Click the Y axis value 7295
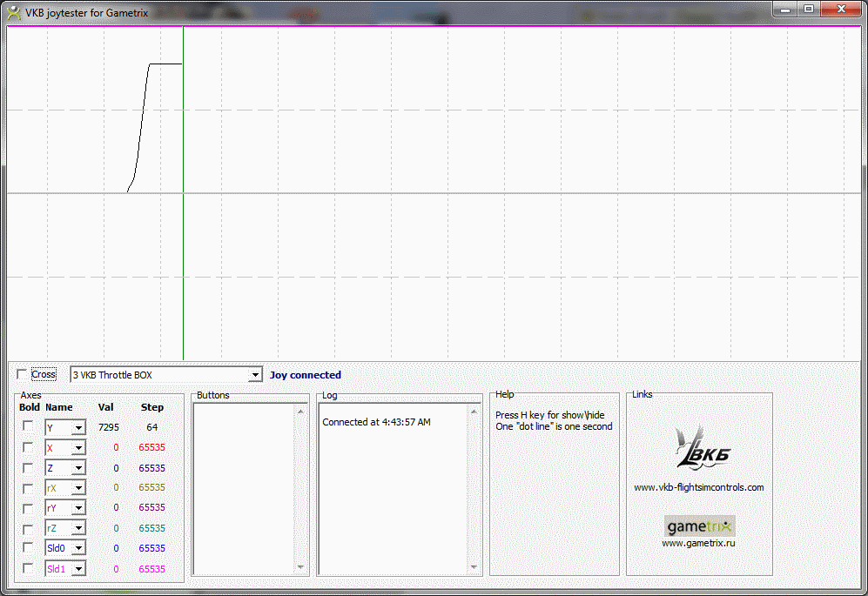 [109, 427]
